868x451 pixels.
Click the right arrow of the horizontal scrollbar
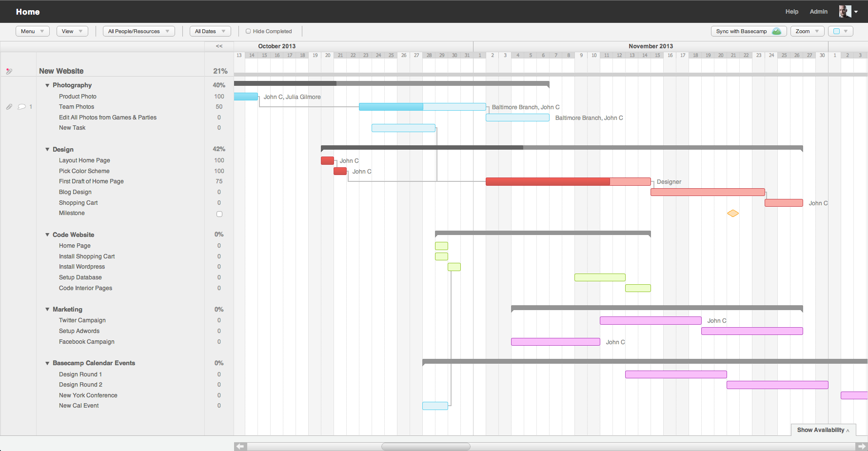pyautogui.click(x=862, y=446)
